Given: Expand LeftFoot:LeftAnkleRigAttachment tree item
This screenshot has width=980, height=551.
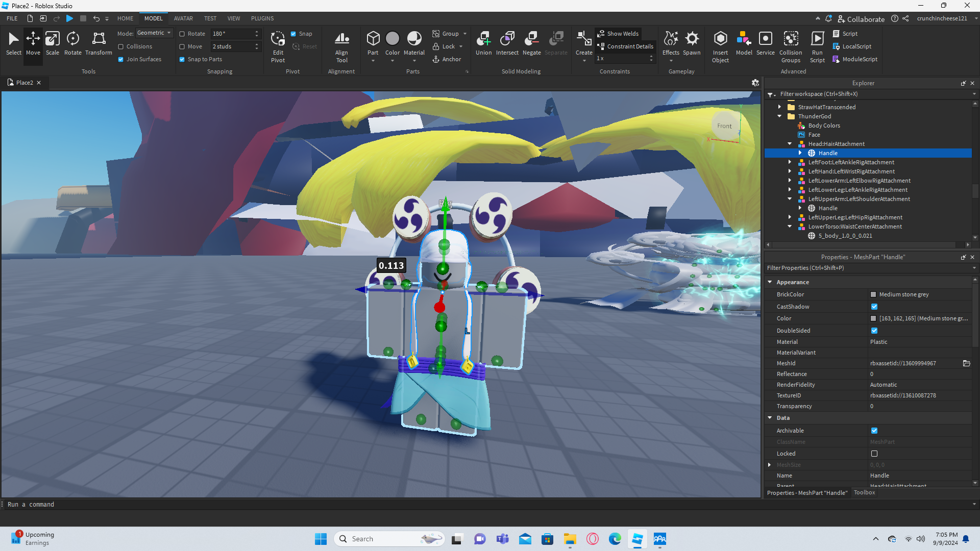Looking at the screenshot, I should click(x=790, y=162).
